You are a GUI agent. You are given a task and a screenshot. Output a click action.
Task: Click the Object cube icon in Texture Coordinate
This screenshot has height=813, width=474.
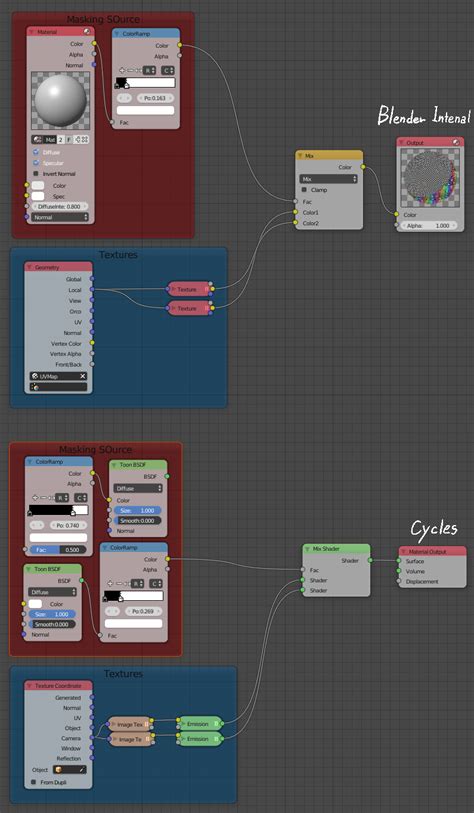point(58,770)
